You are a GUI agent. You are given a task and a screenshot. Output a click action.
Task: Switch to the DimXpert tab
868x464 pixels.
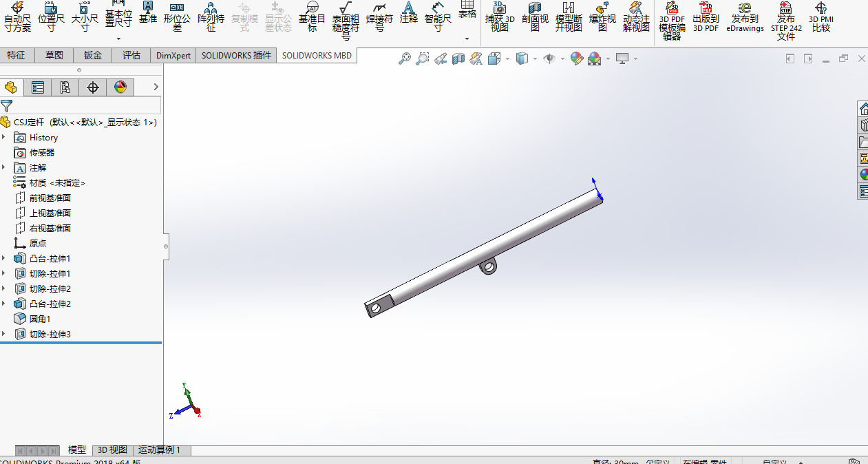173,55
